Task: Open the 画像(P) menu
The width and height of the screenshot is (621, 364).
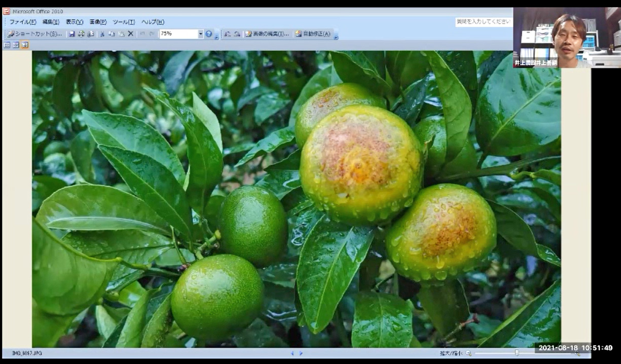Action: [98, 22]
